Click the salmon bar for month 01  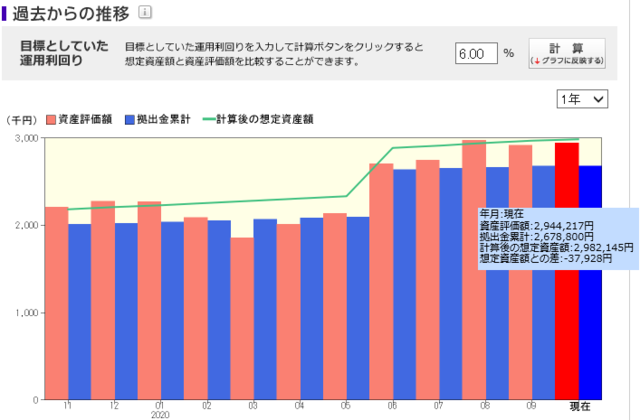(149, 300)
